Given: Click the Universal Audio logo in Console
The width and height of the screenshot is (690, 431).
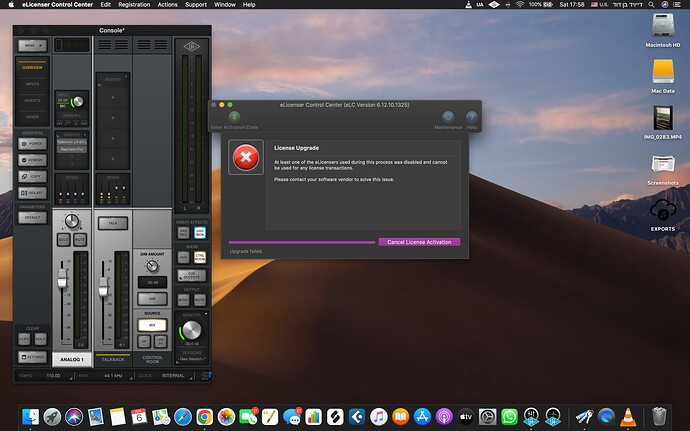Looking at the screenshot, I should (191, 46).
